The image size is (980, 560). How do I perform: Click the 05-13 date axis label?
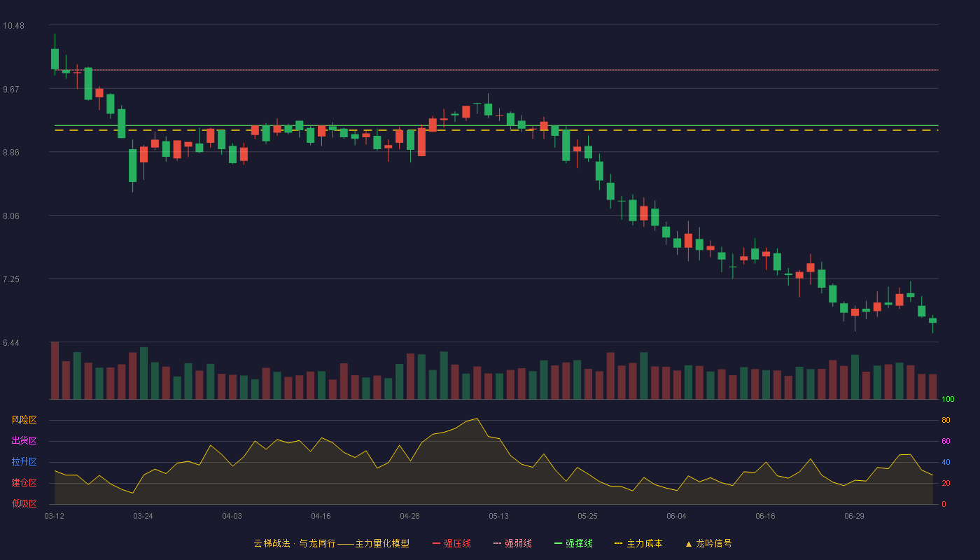(498, 516)
